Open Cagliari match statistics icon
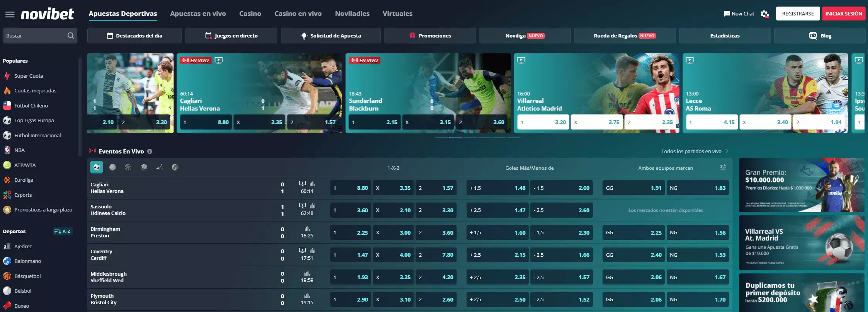The height and width of the screenshot is (312, 868). click(x=313, y=184)
